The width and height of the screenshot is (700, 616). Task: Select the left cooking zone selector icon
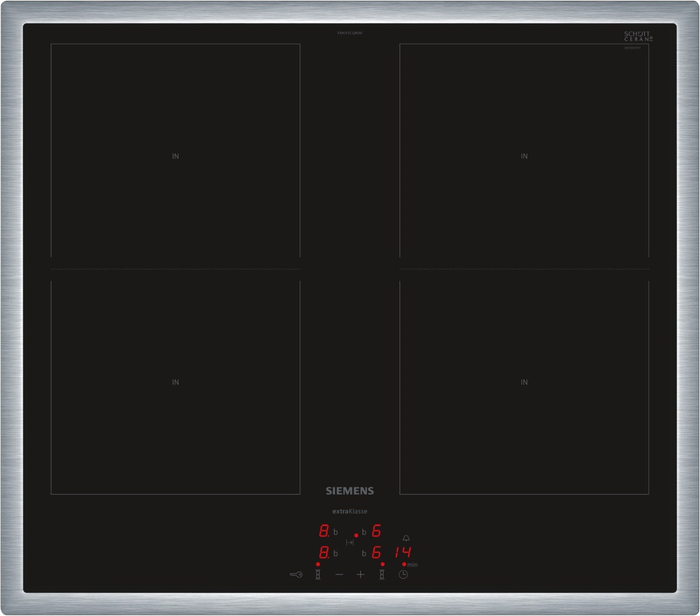coord(318,575)
